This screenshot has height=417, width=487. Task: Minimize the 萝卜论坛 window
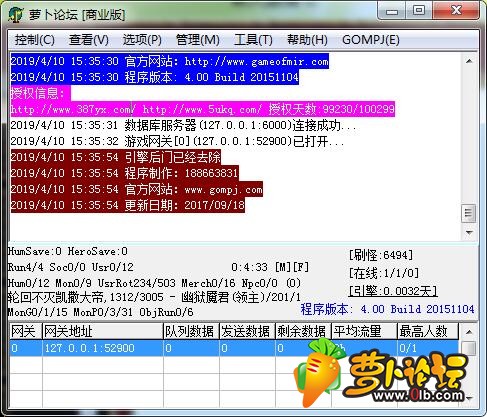click(x=392, y=11)
